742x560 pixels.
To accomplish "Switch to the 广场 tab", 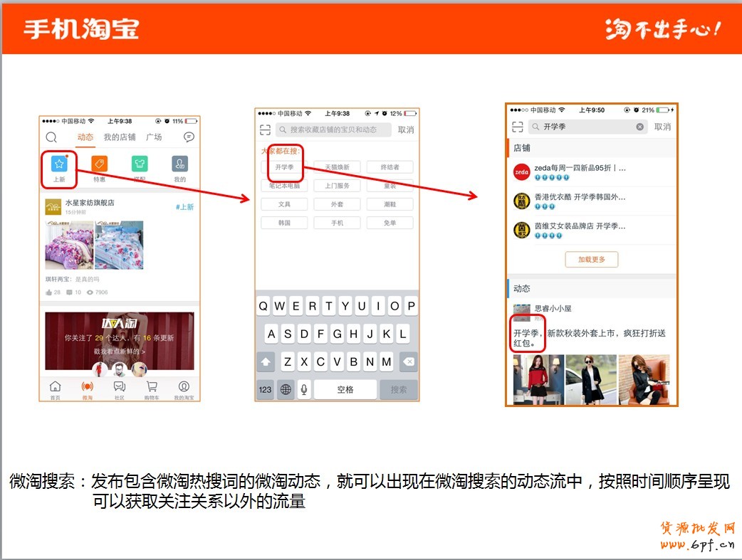I will (x=154, y=137).
